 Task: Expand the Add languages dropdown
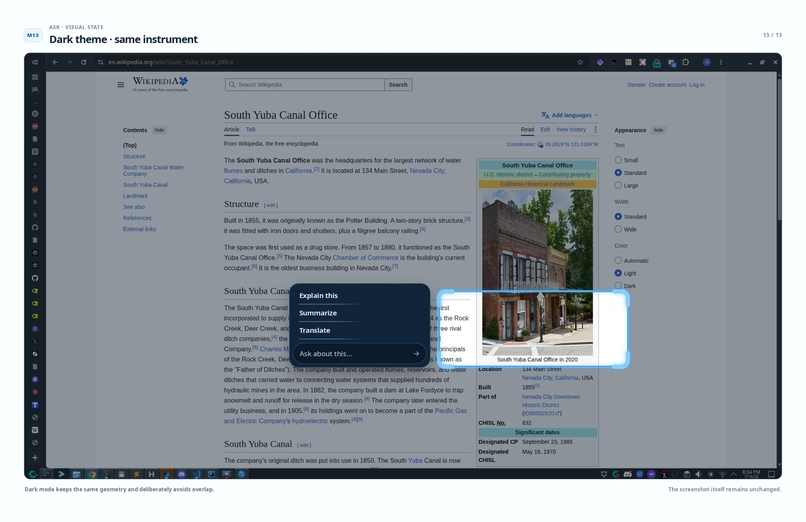pyautogui.click(x=570, y=115)
